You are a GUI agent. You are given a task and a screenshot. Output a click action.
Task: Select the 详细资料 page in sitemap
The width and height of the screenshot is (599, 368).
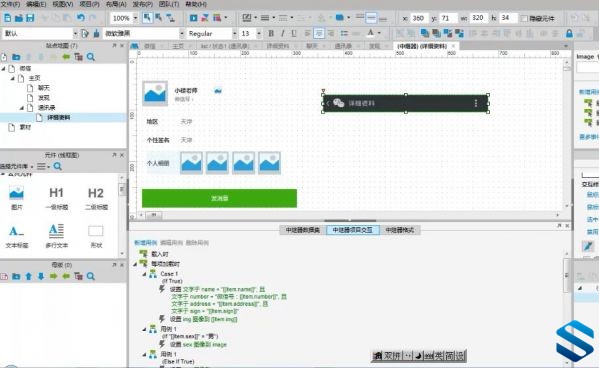click(x=58, y=117)
